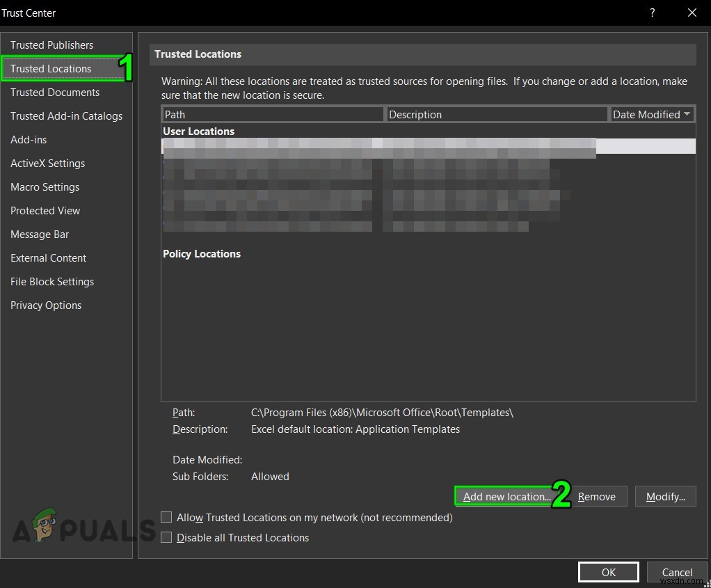Click the Cancel button
Screen dimensions: 711x588
click(677, 572)
